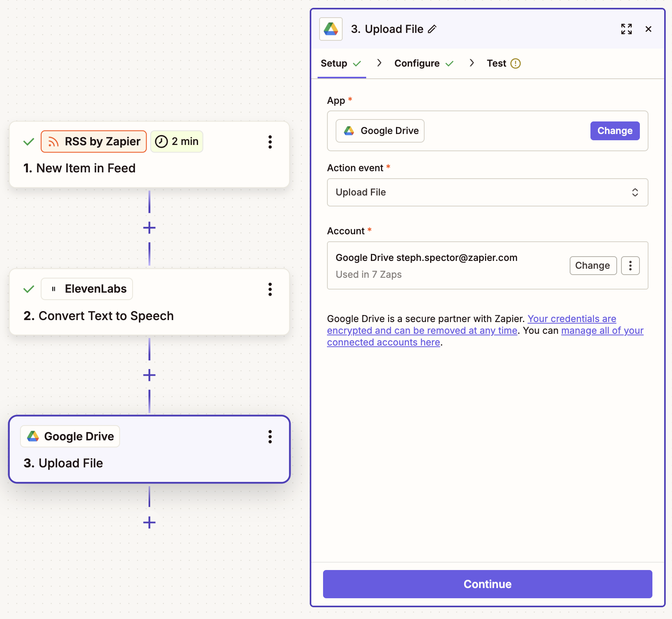Select the RSS by Zapier app icon
This screenshot has height=619, width=672.
[x=53, y=141]
